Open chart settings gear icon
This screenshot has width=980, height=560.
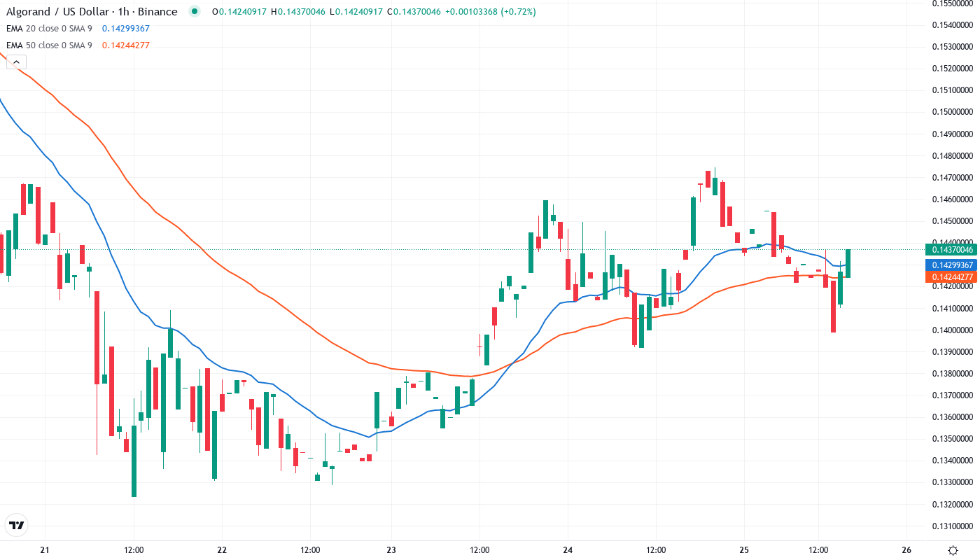[953, 550]
